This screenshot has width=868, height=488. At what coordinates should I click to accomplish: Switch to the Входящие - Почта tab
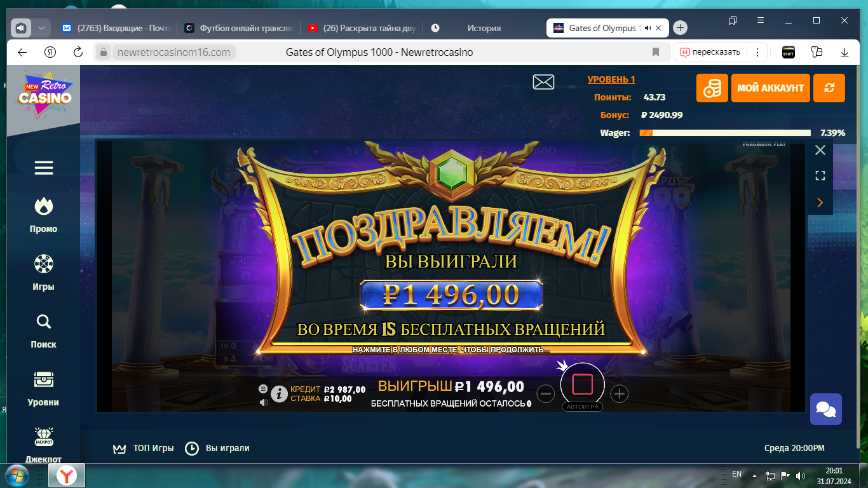[116, 28]
